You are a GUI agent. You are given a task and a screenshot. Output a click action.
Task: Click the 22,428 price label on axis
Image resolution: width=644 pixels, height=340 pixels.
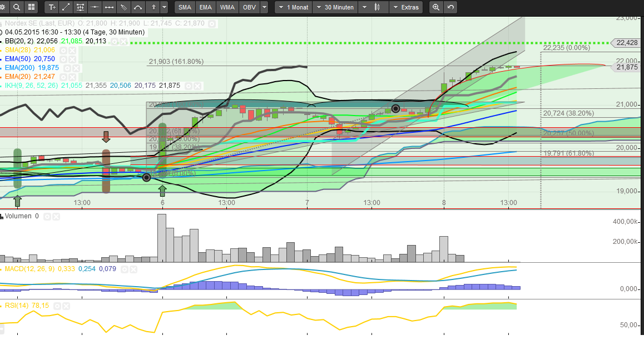pos(625,43)
